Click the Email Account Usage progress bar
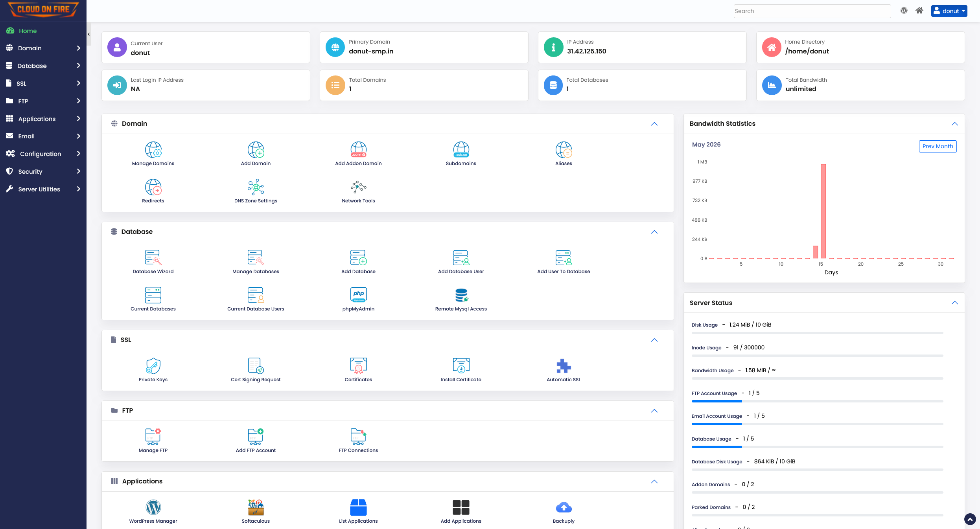 817,424
